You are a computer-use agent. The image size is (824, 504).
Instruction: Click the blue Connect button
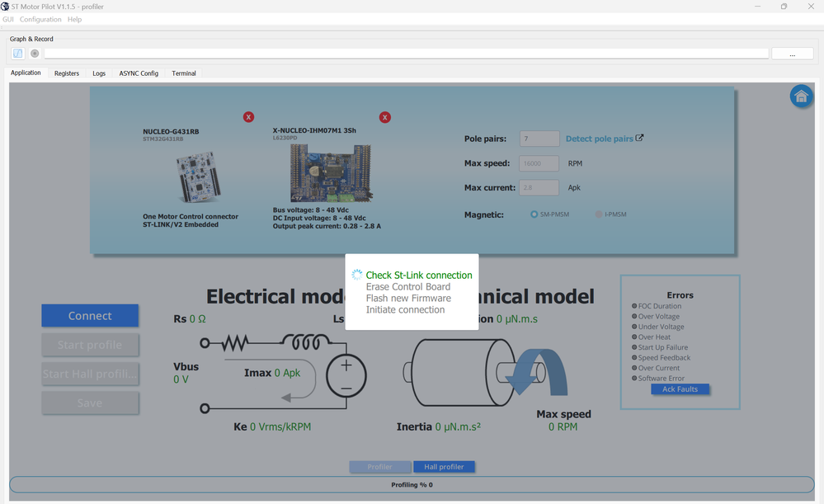click(90, 315)
